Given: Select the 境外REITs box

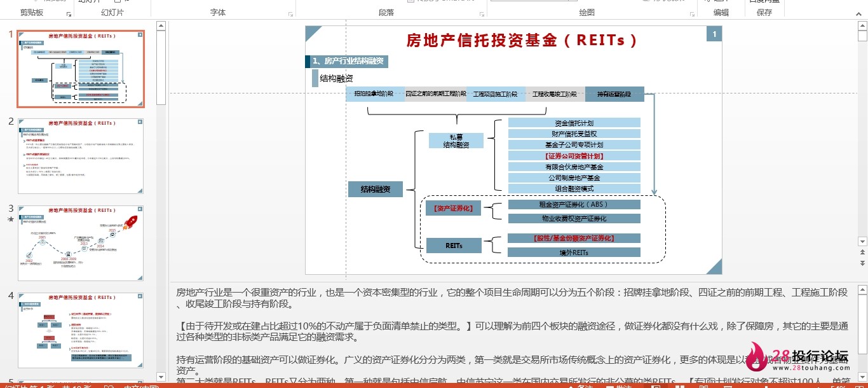Looking at the screenshot, I should point(574,252).
